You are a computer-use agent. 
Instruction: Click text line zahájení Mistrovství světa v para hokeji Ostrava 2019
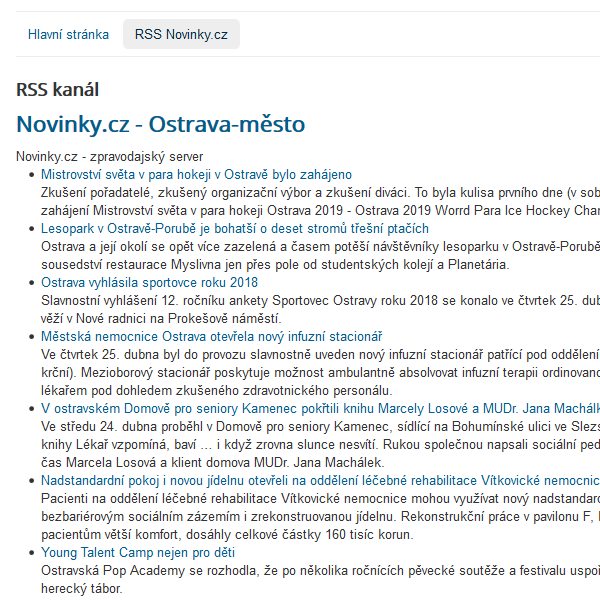(320, 211)
